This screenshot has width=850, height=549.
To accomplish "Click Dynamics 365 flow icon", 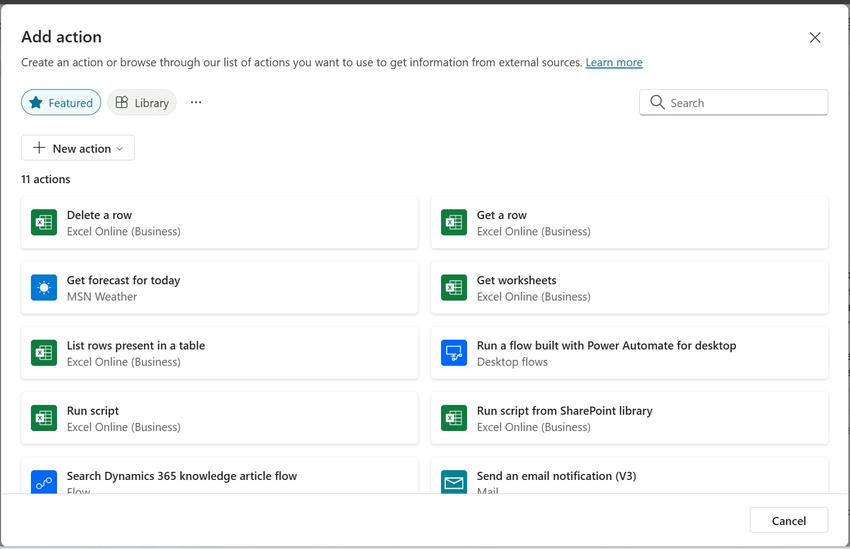I will (44, 482).
